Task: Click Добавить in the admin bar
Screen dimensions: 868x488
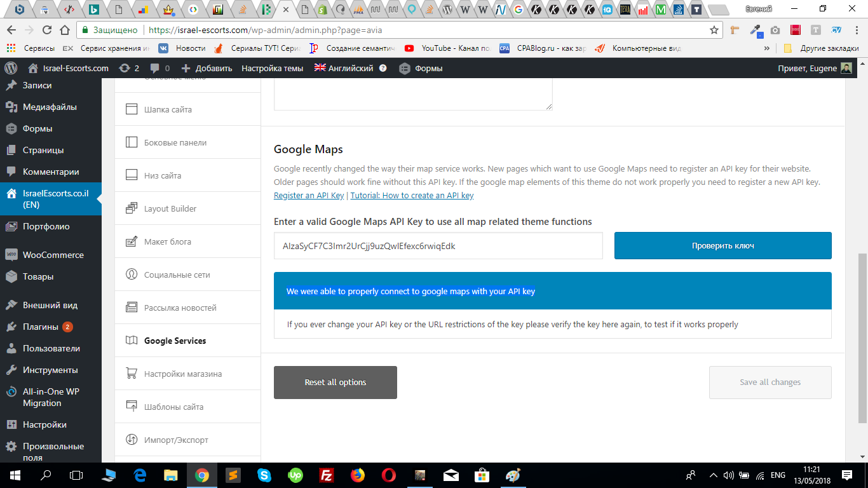Action: (x=207, y=68)
